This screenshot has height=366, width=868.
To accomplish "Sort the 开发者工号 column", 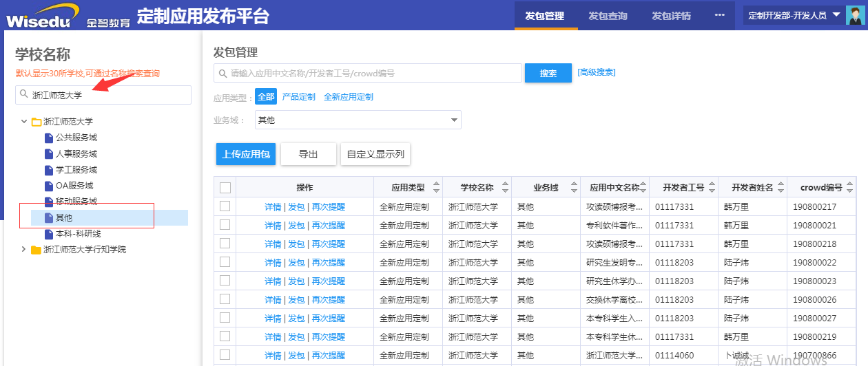I will click(712, 187).
